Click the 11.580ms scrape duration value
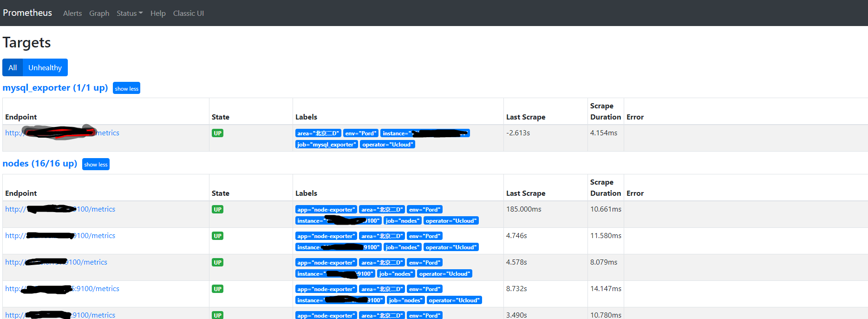 coord(606,236)
